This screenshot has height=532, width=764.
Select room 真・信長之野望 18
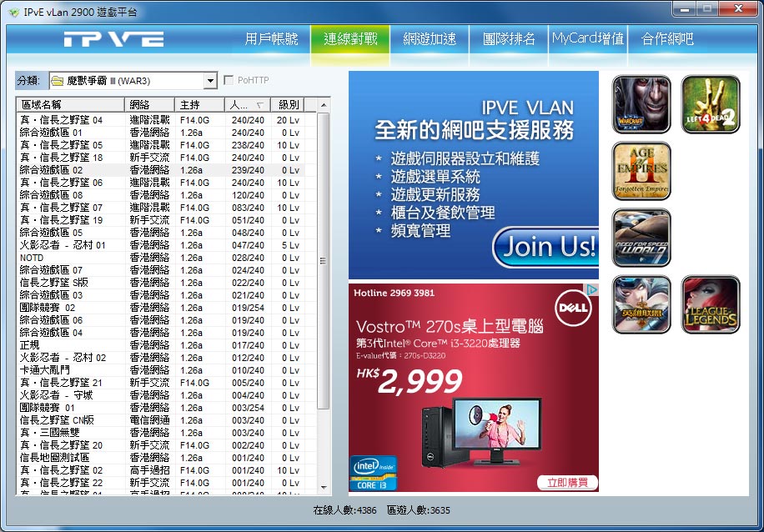tap(160, 158)
